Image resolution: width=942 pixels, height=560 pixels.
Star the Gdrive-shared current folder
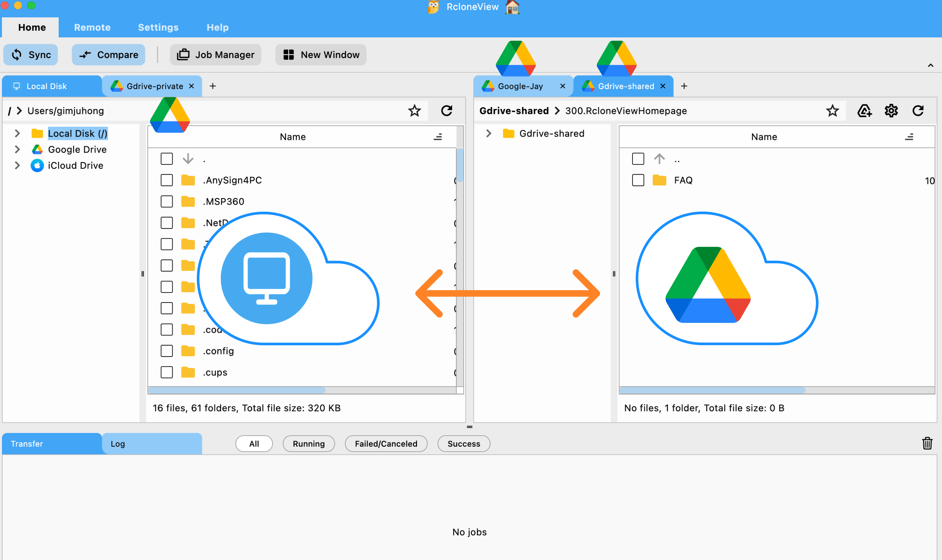tap(832, 111)
